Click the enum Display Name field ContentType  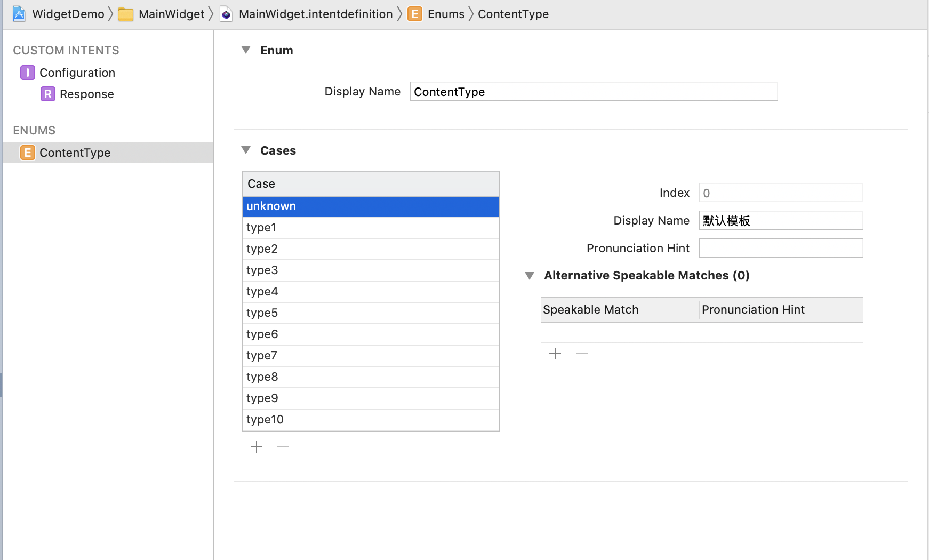coord(594,91)
